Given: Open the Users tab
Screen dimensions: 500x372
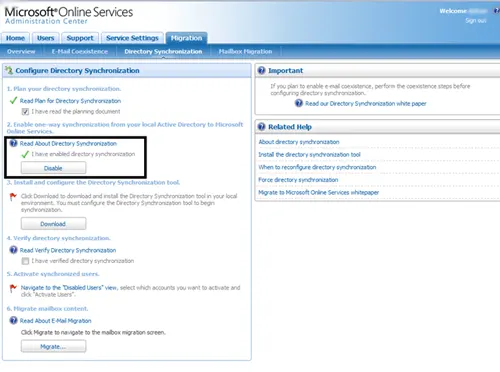Looking at the screenshot, I should coord(46,38).
